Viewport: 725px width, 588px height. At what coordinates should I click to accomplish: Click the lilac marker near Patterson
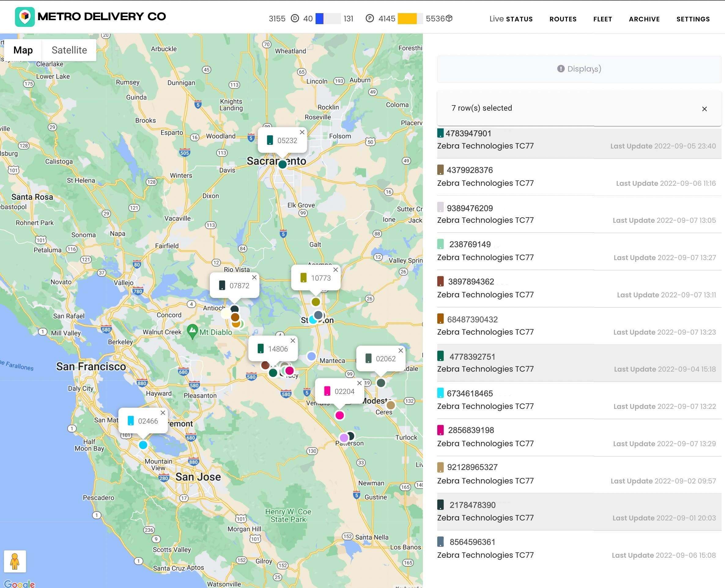(344, 438)
